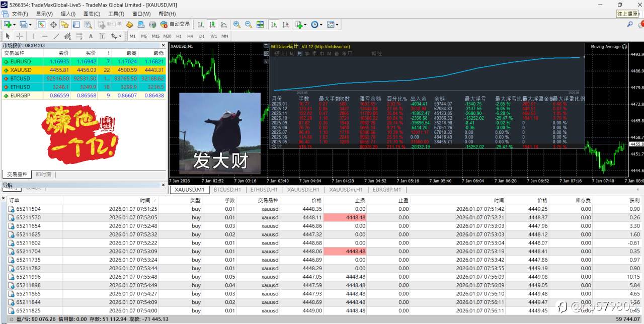Activate the Zoom In magnifier
The height and width of the screenshot is (324, 644).
(x=237, y=24)
